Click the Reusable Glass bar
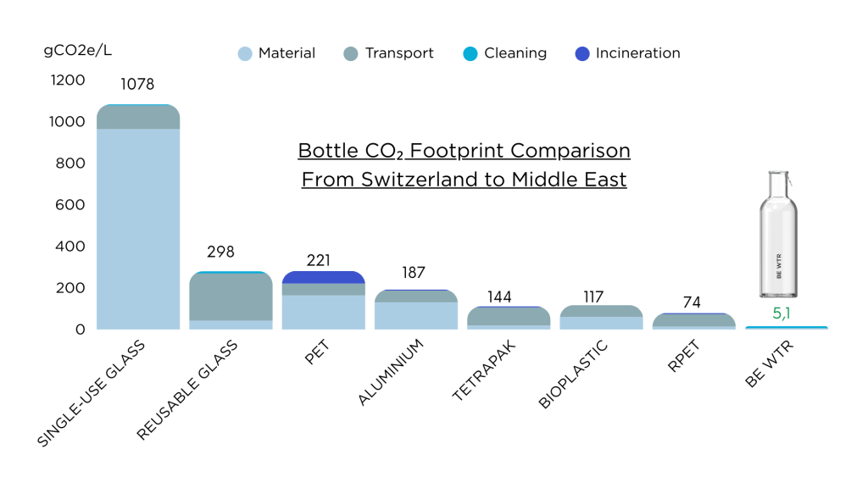Viewport: 868px width, 488px height. pyautogui.click(x=231, y=297)
